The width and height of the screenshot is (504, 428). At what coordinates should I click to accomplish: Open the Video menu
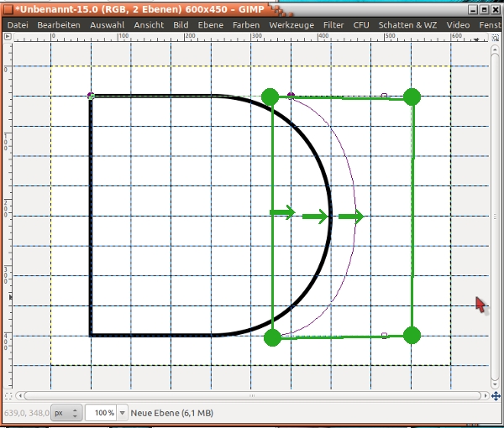click(458, 25)
